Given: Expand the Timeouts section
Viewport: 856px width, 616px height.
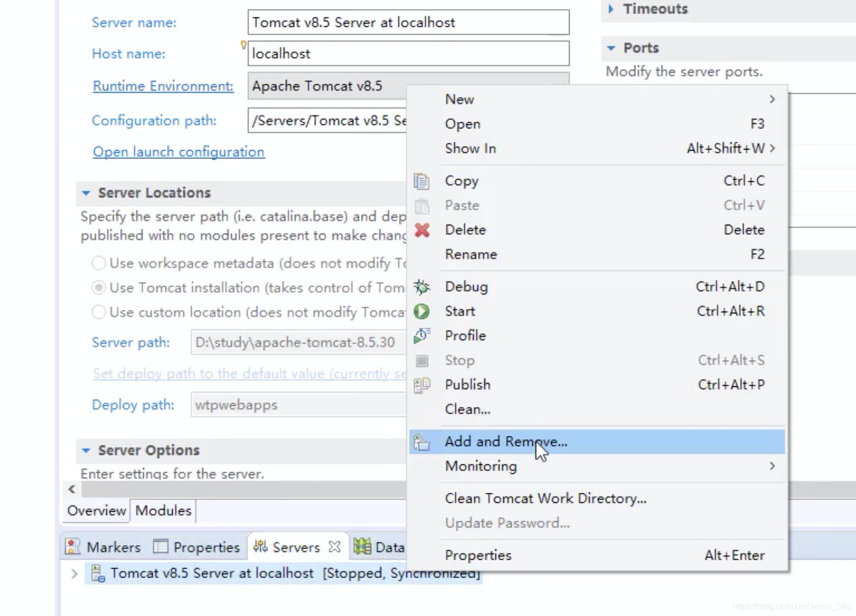Looking at the screenshot, I should (x=611, y=9).
